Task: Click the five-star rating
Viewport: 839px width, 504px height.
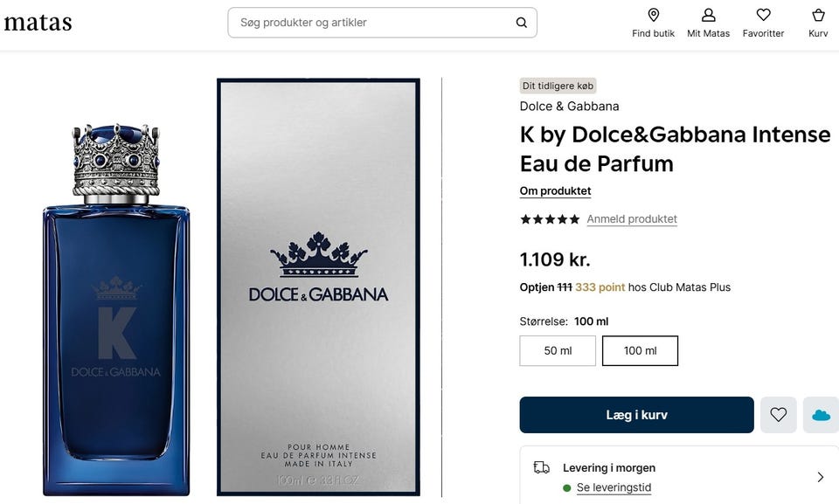Action: pos(550,219)
